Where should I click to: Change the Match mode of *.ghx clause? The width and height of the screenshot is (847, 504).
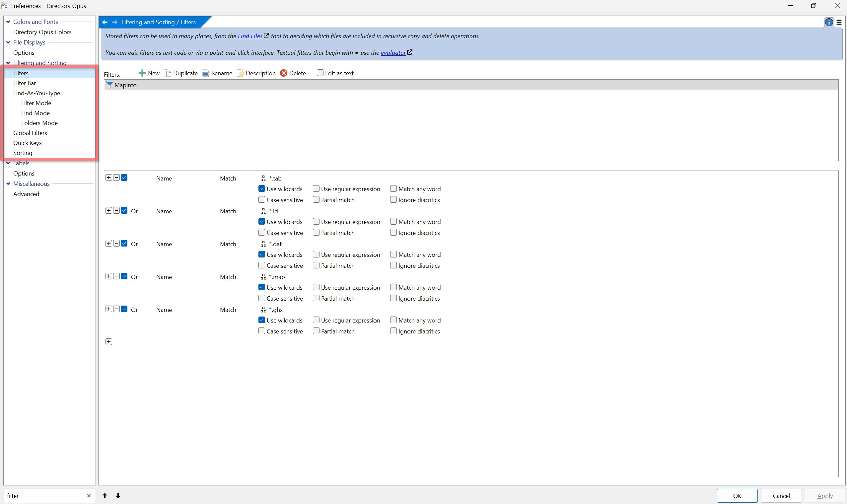[228, 310]
